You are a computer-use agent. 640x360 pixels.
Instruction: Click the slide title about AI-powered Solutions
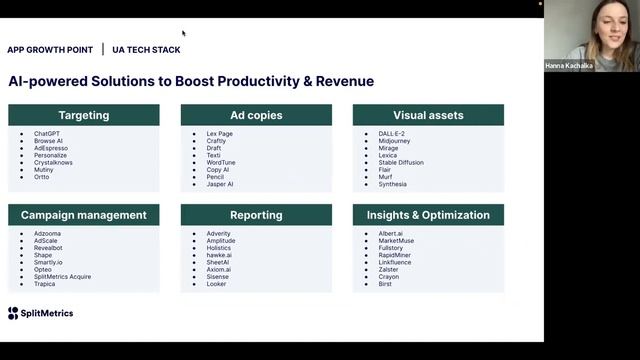(191, 81)
